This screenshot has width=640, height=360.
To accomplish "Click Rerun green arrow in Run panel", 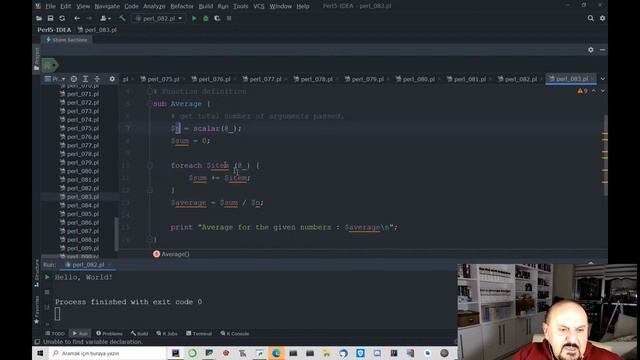I will pos(47,277).
